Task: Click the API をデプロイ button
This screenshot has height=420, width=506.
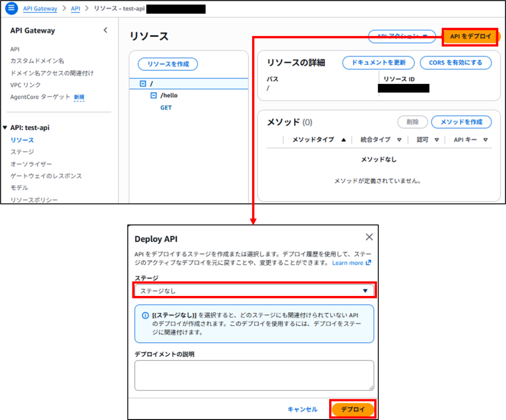Action: 470,37
